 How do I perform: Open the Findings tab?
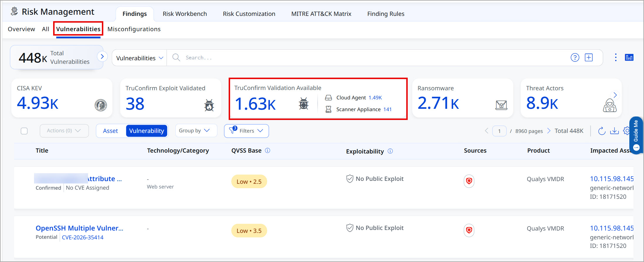(134, 14)
